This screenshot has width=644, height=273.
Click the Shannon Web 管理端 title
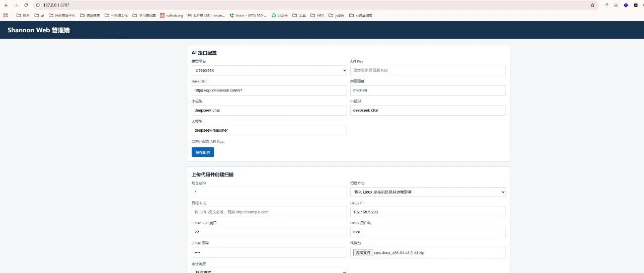click(39, 30)
